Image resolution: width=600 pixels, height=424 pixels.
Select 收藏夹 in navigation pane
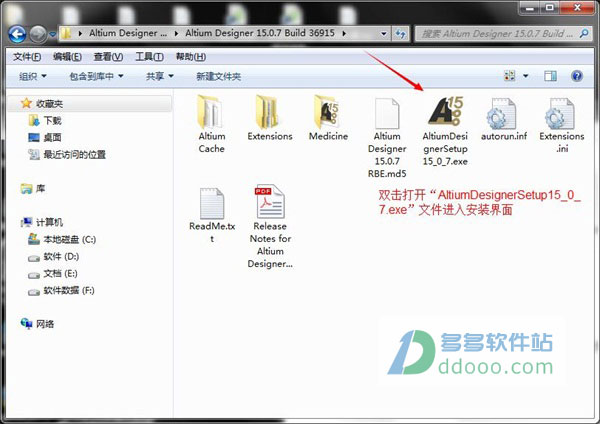(x=49, y=104)
